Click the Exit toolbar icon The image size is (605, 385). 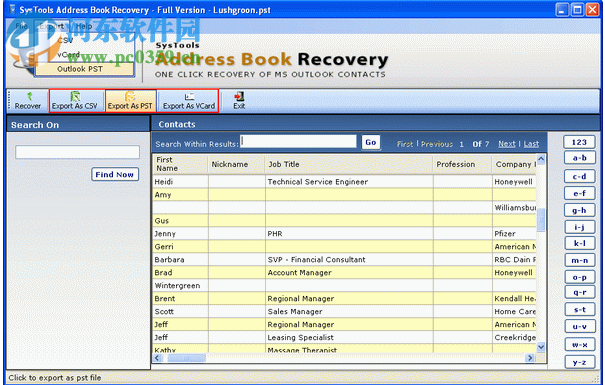pyautogui.click(x=239, y=101)
